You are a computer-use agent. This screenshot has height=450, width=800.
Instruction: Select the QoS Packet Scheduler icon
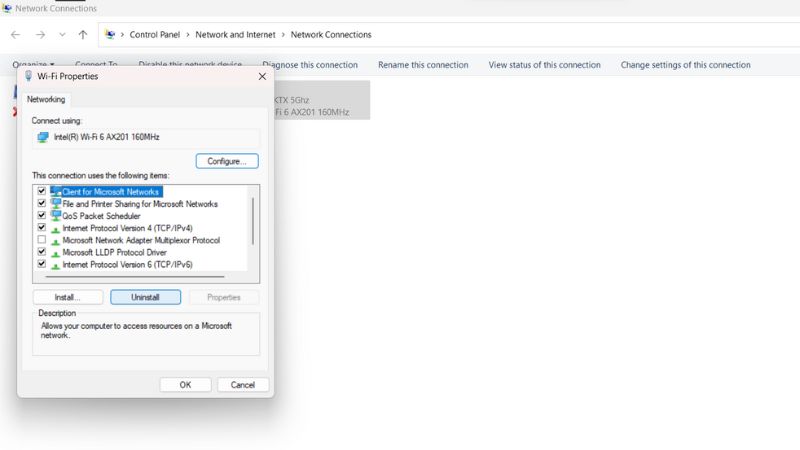[x=56, y=216]
